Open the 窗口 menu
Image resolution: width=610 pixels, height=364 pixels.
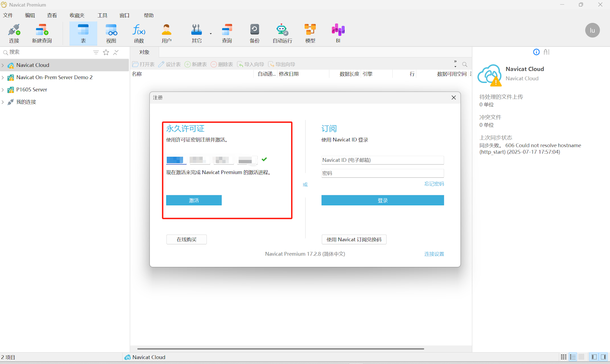pyautogui.click(x=125, y=15)
